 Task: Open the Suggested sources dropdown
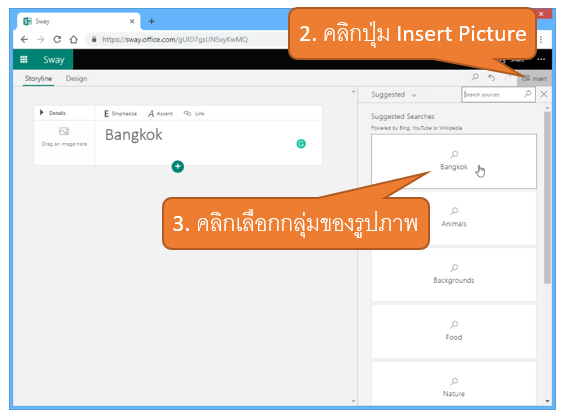(394, 94)
